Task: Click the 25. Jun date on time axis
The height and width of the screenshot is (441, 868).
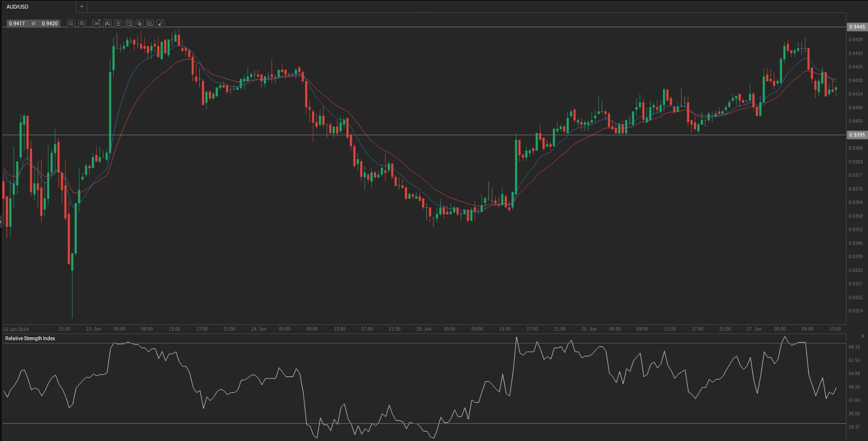Action: tap(423, 329)
